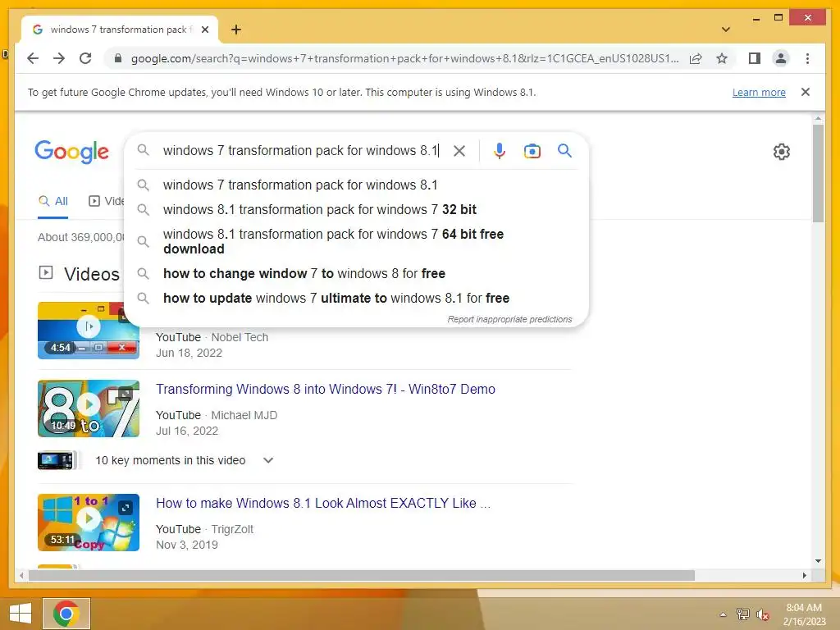This screenshot has height=630, width=840.
Task: Open the taskbar clock showing 8:04 AM
Action: (x=804, y=614)
